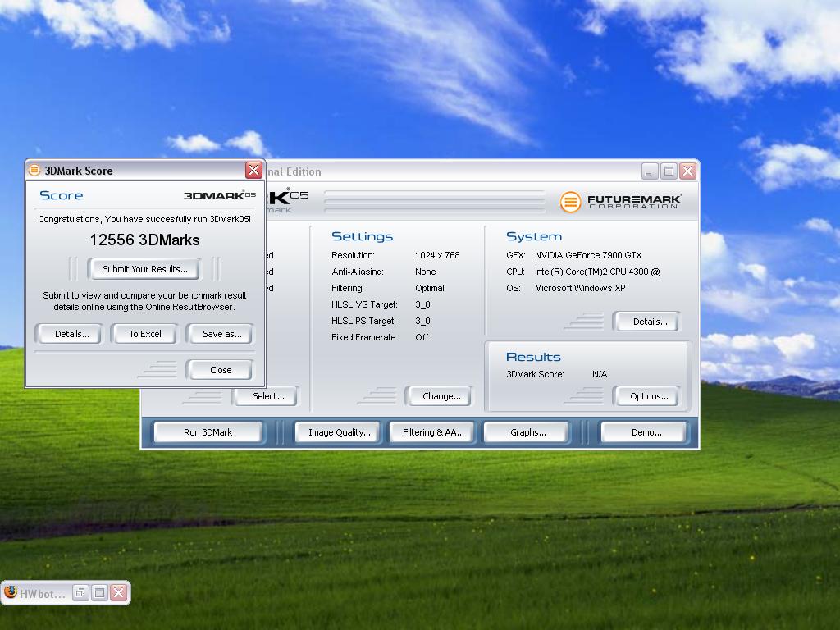Viewport: 840px width, 630px height.
Task: Click the Settings section heading
Action: [362, 236]
